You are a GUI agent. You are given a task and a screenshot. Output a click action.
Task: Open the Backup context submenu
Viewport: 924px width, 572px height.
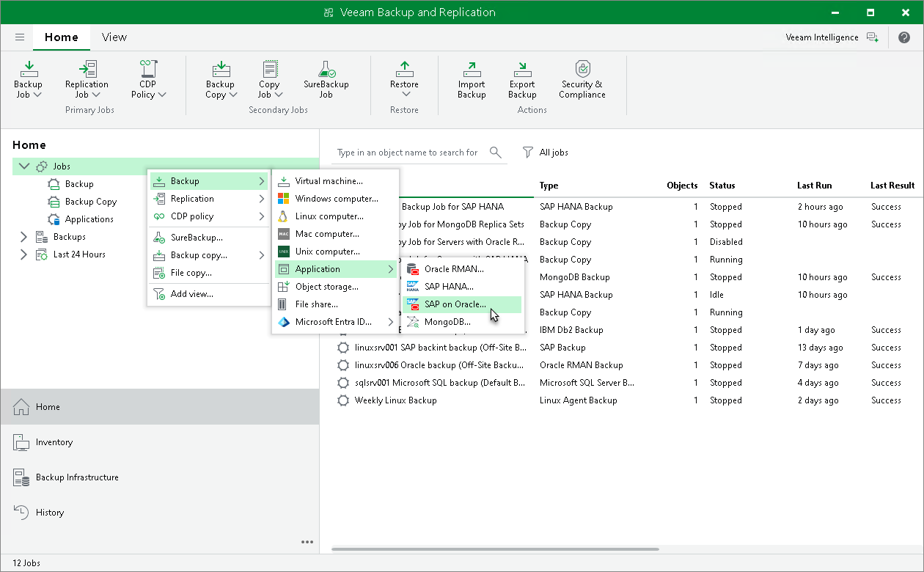(x=209, y=181)
